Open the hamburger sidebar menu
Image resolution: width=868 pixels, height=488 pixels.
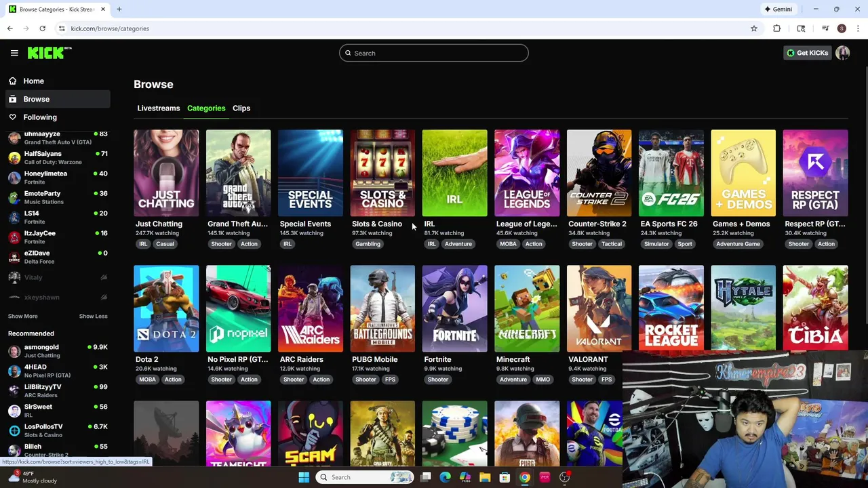pos(14,53)
